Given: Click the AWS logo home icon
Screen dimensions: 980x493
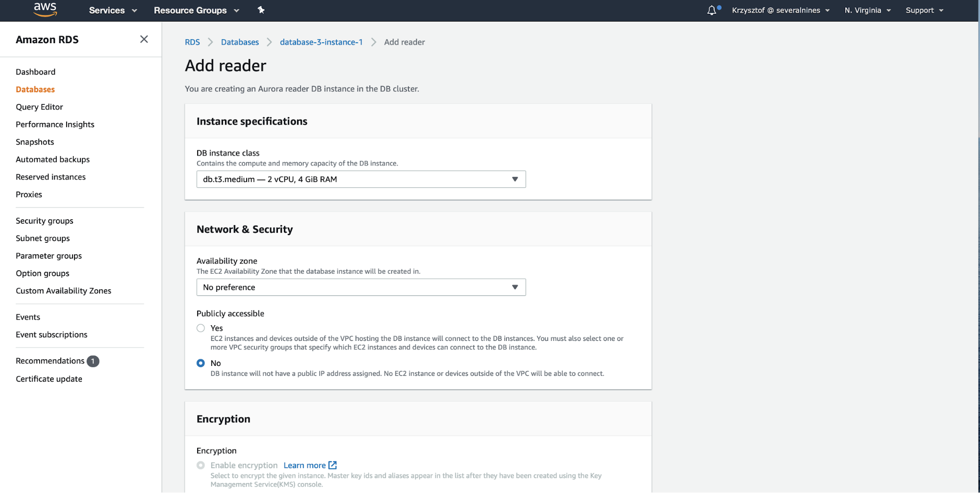Looking at the screenshot, I should coord(45,10).
